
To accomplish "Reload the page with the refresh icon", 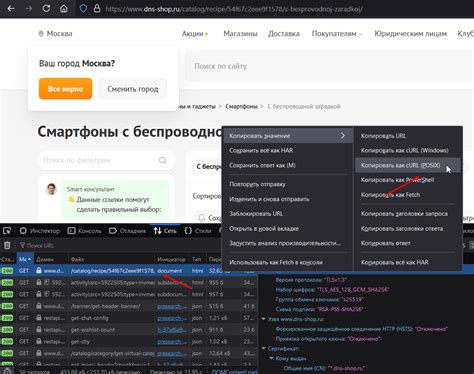I will point(46,8).
